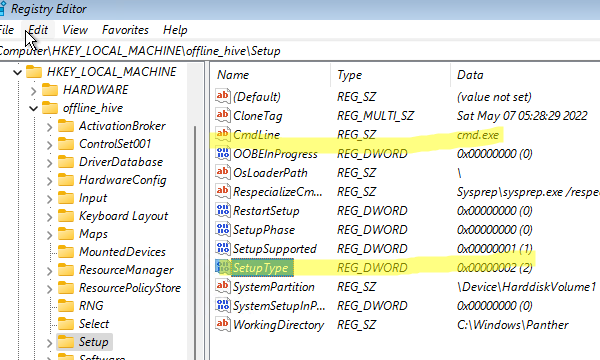Expand the ActivationBroker key chevron
The height and width of the screenshot is (360, 600).
coord(49,127)
